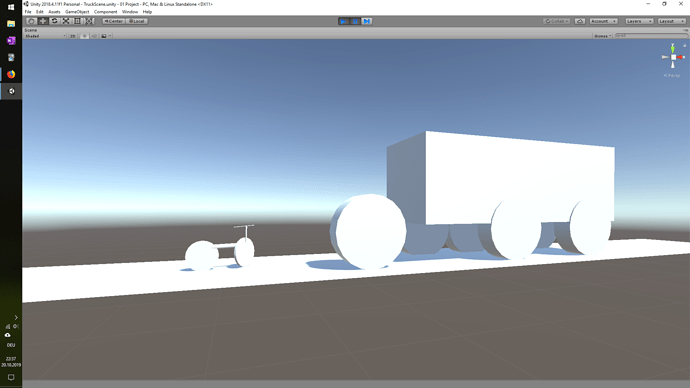Open the Shaded draw mode dropdown
This screenshot has height=388, width=690.
pos(45,36)
